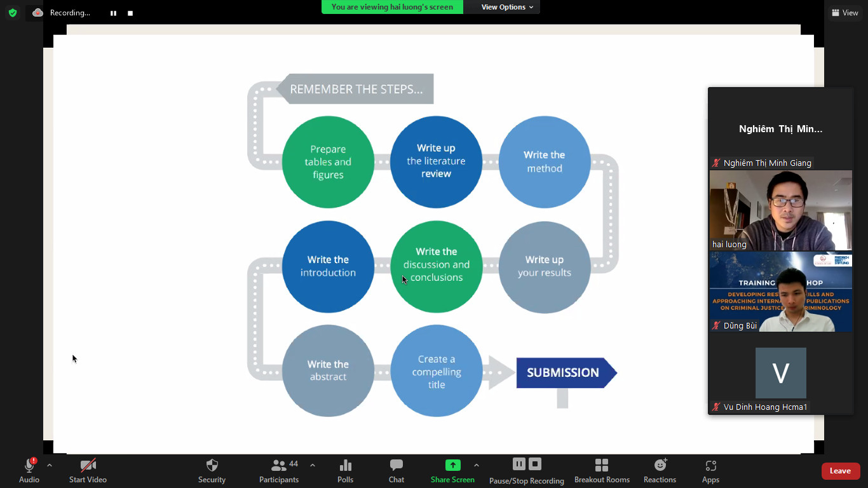Click the green encryption shield icon
This screenshot has height=488, width=868.
[13, 13]
